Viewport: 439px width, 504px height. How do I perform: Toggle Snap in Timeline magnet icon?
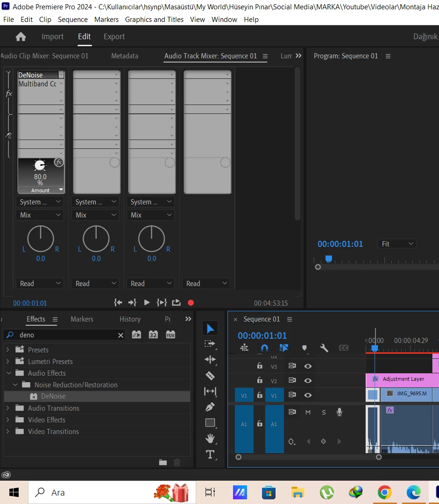264,348
